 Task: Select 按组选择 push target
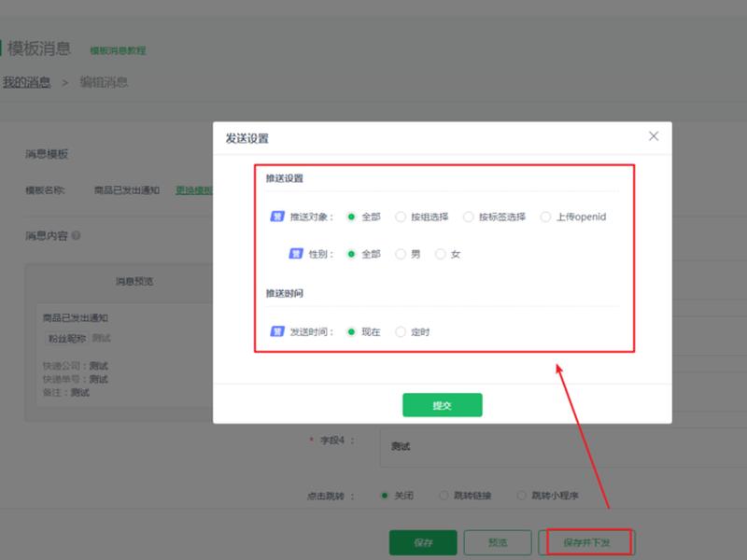[401, 217]
